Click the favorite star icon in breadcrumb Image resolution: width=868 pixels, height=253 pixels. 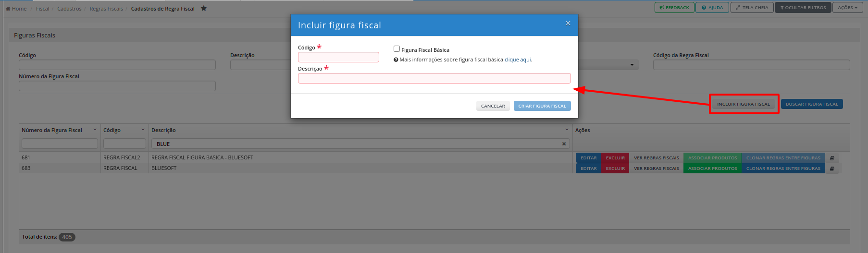point(204,8)
